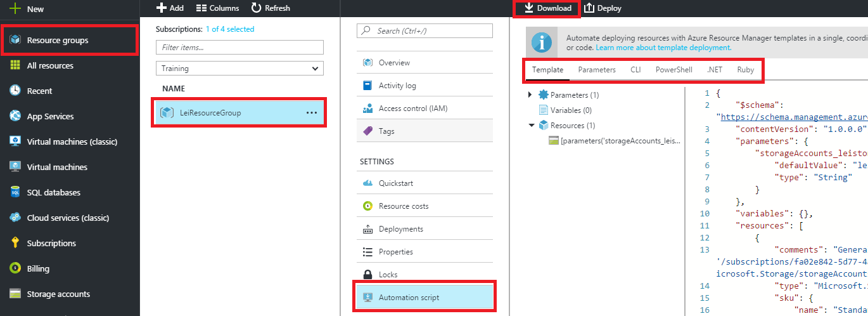Screen dimensions: 868x316
Task: Click the Refresh button
Action: [271, 8]
